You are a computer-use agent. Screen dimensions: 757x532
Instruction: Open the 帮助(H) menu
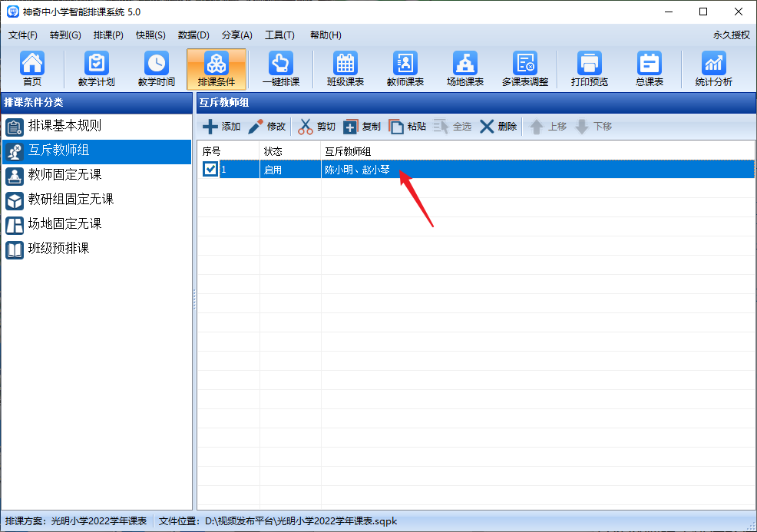click(x=326, y=35)
